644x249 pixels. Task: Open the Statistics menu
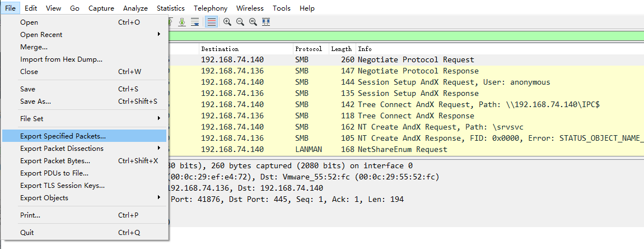[171, 8]
